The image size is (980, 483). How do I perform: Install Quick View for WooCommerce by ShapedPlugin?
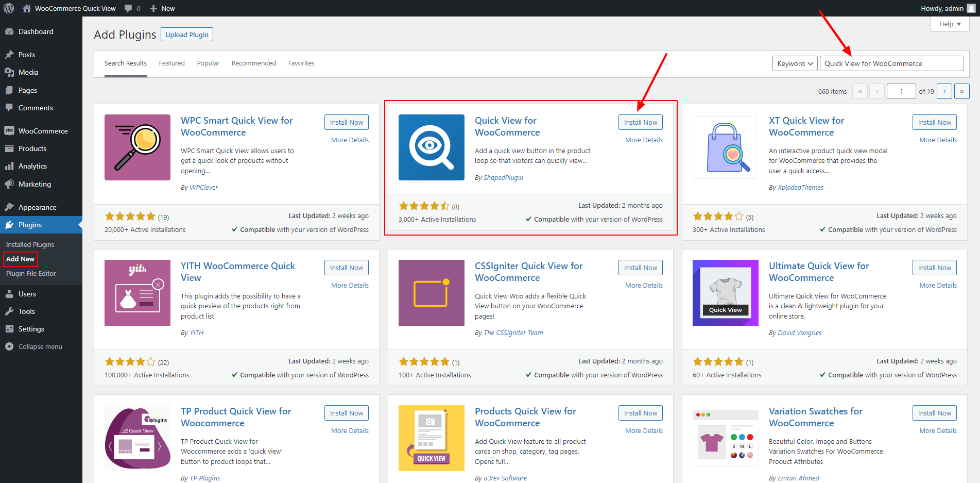click(x=641, y=122)
